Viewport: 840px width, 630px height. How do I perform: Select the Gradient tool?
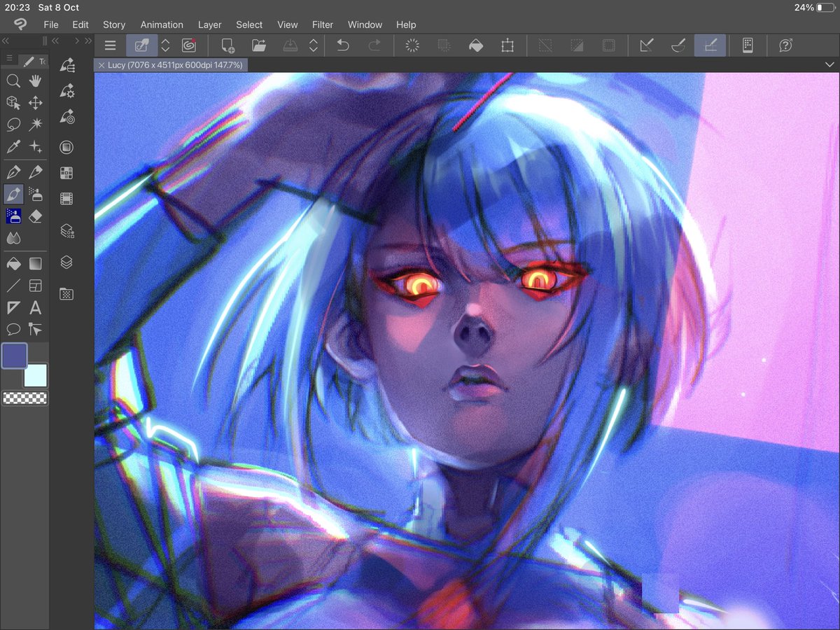[35, 263]
